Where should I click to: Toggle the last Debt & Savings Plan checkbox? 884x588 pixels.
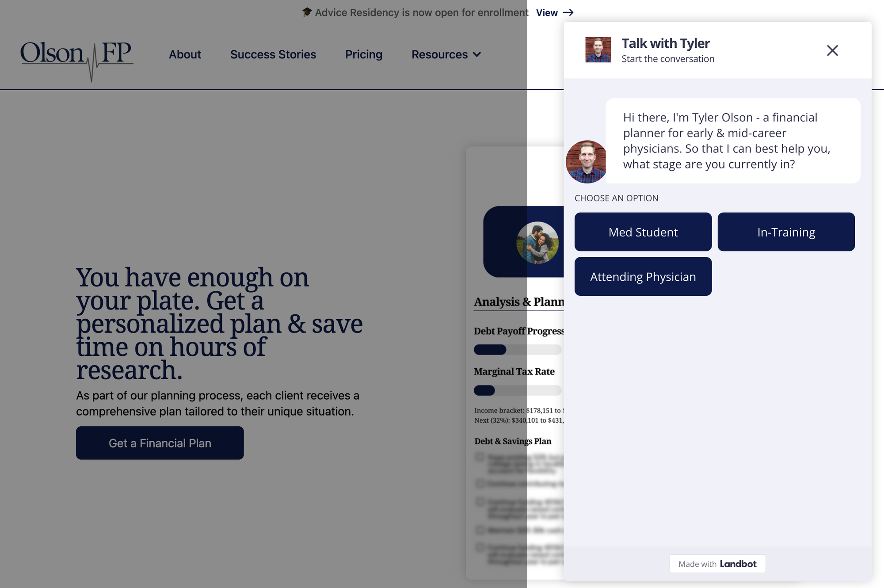pos(480,547)
